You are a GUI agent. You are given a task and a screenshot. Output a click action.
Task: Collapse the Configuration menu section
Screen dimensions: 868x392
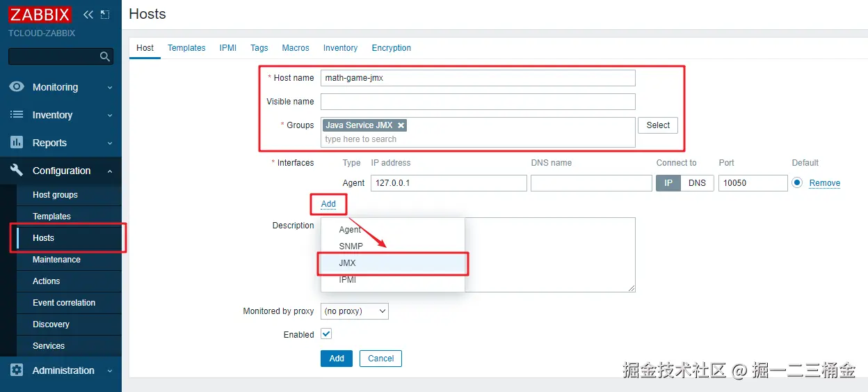click(61, 171)
